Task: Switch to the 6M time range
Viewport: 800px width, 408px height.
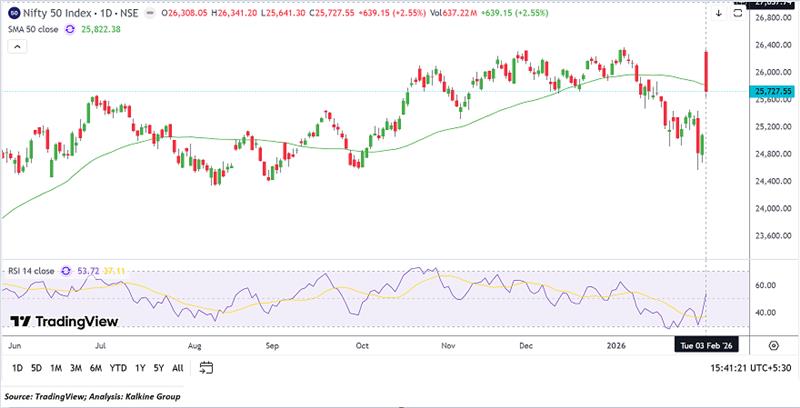Action: (x=96, y=368)
